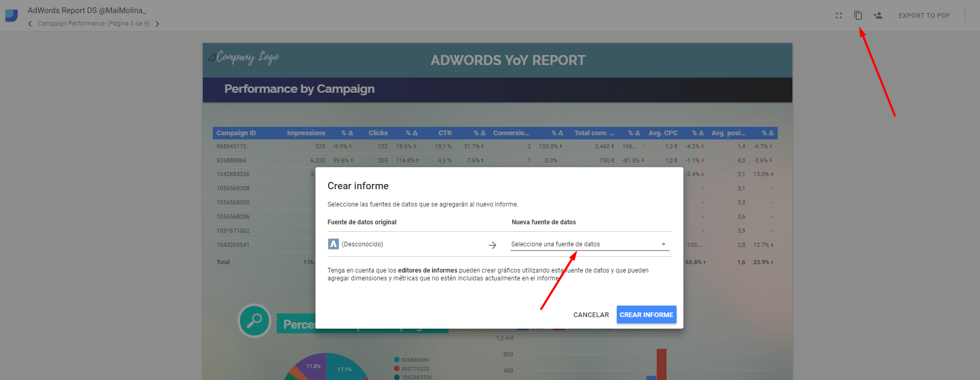
Task: Click the report title 'AdWords Report DS @MaiMolina_'
Action: [86, 10]
